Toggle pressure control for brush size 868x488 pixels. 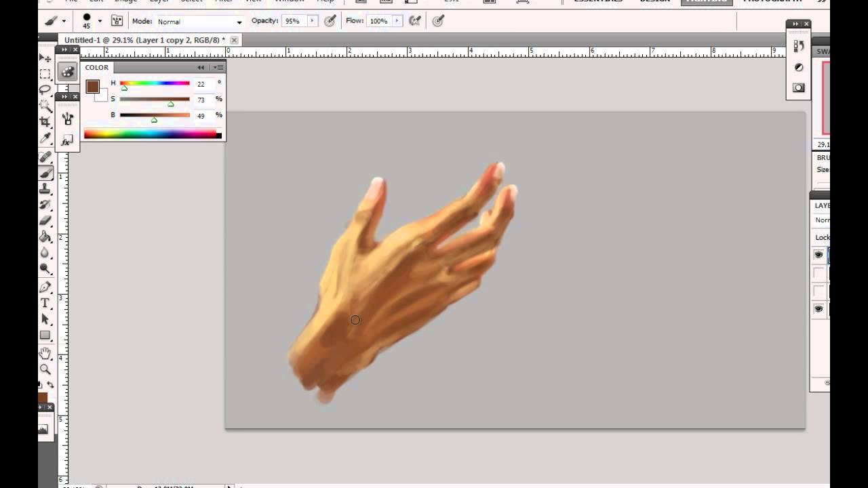(x=438, y=21)
